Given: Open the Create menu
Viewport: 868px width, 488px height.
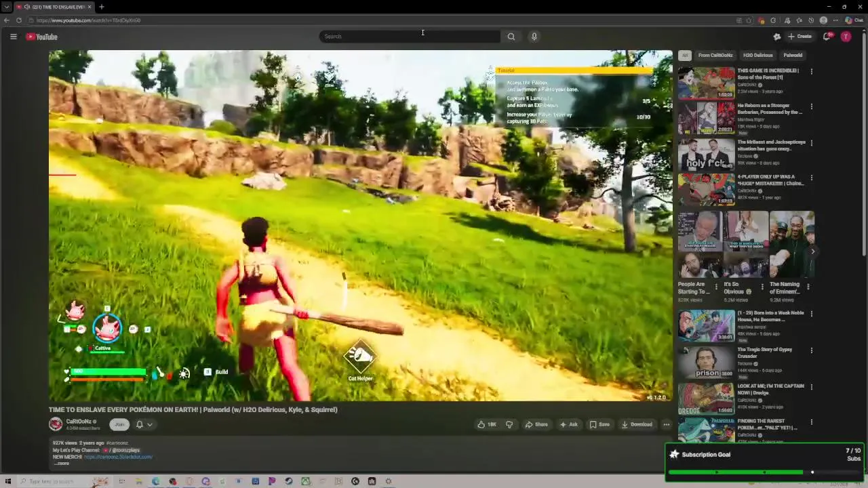Looking at the screenshot, I should click(800, 37).
